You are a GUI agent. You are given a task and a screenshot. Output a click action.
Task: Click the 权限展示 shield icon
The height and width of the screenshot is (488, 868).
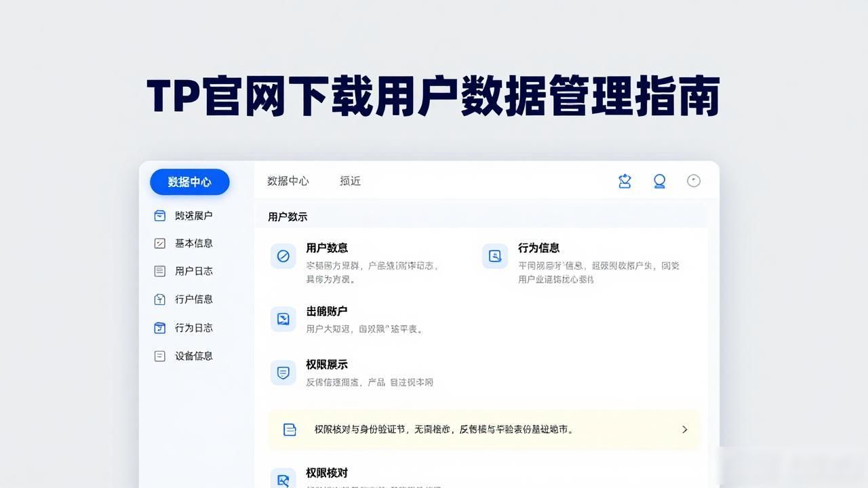tap(283, 373)
